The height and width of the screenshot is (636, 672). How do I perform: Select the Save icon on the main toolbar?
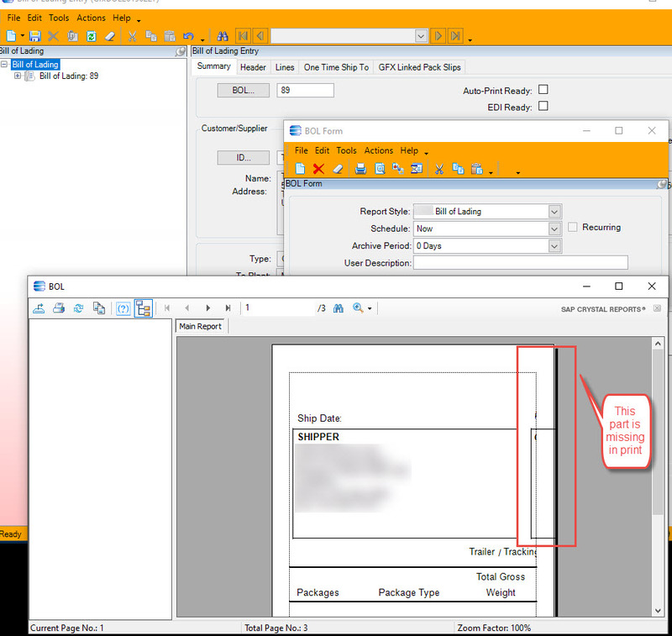pos(35,36)
